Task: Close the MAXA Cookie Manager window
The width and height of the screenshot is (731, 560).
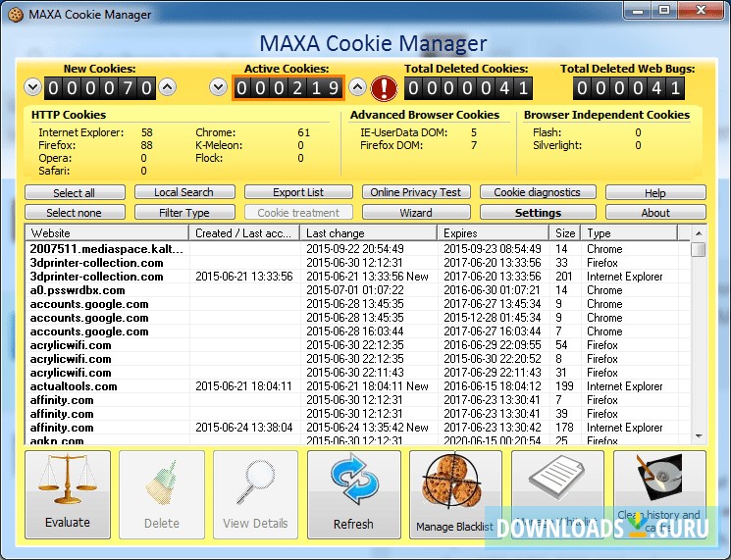Action: (x=701, y=10)
